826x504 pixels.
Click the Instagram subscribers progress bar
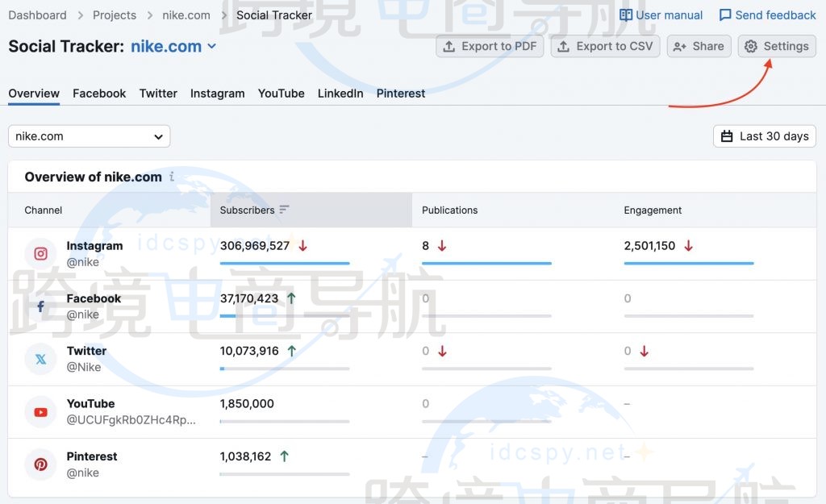(x=285, y=263)
